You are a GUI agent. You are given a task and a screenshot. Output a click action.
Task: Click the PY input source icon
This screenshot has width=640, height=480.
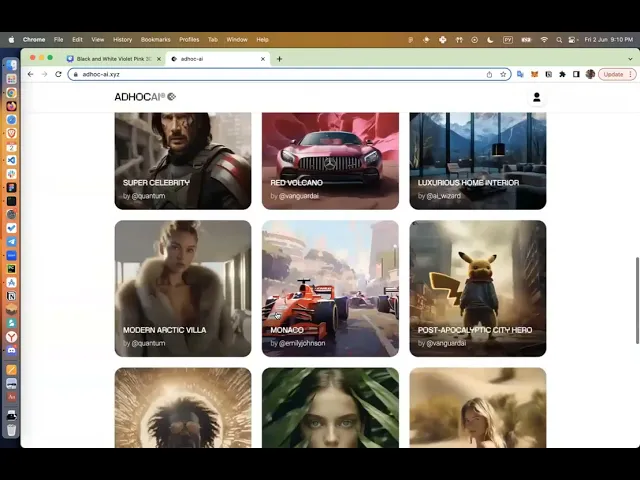pos(508,40)
